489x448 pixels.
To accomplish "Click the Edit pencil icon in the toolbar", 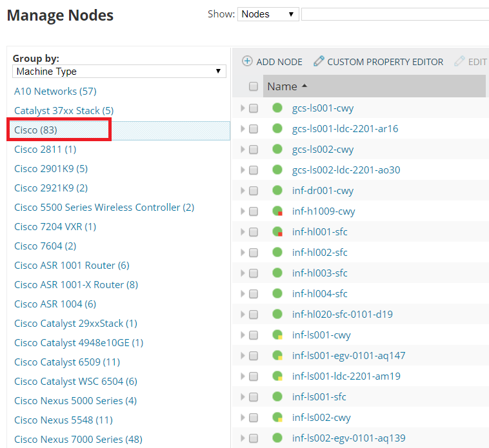I will click(459, 61).
